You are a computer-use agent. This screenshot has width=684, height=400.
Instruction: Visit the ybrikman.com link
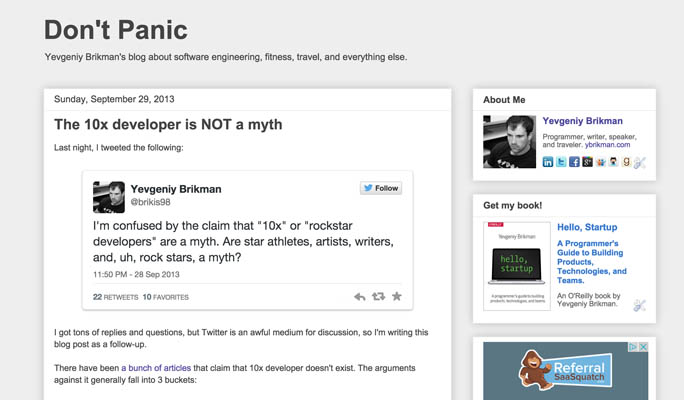tap(607, 145)
